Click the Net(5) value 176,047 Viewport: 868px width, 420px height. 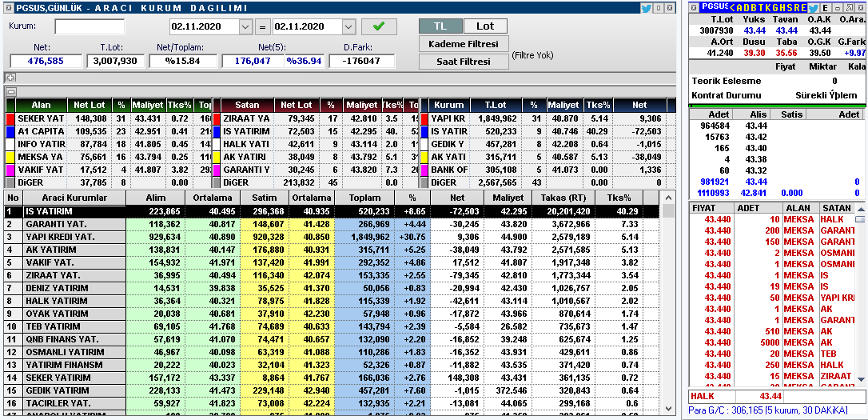(x=253, y=61)
